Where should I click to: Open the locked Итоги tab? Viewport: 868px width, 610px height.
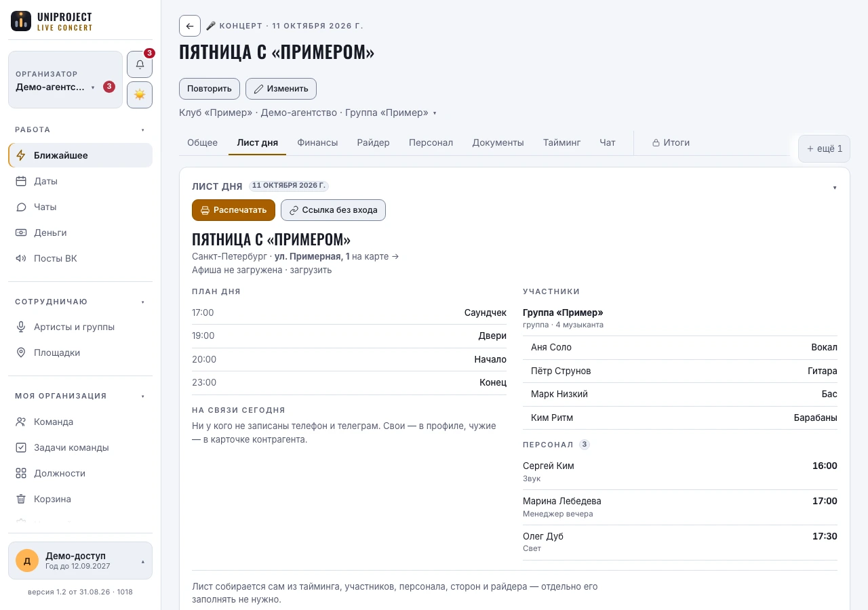point(671,142)
